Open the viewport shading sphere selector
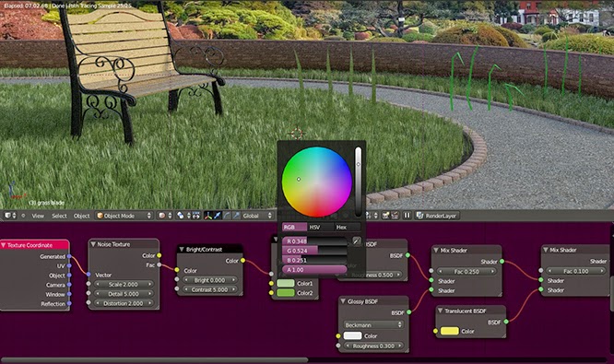 click(x=165, y=216)
